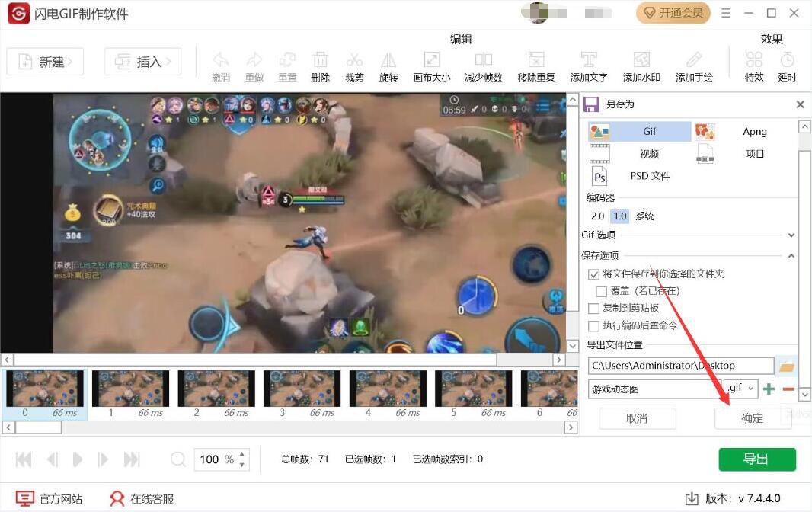Click the folder browse icon for export path
The image size is (812, 512).
coord(787,366)
